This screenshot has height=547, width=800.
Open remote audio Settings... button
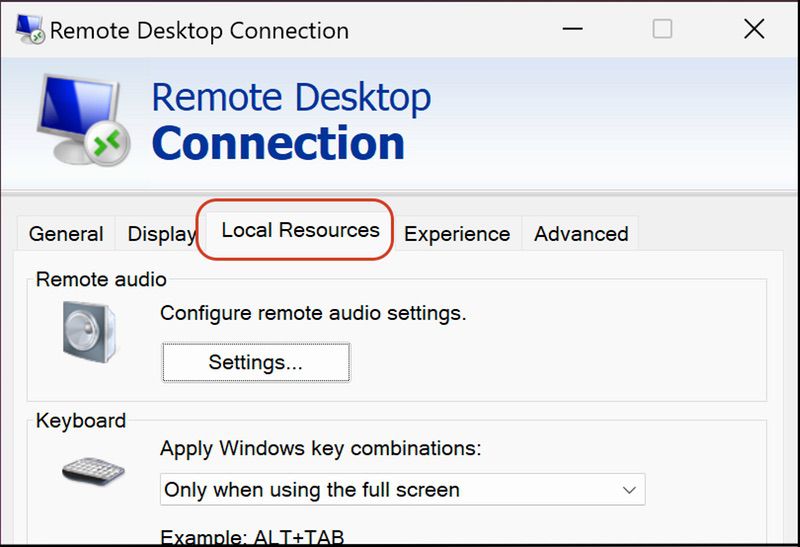tap(256, 362)
